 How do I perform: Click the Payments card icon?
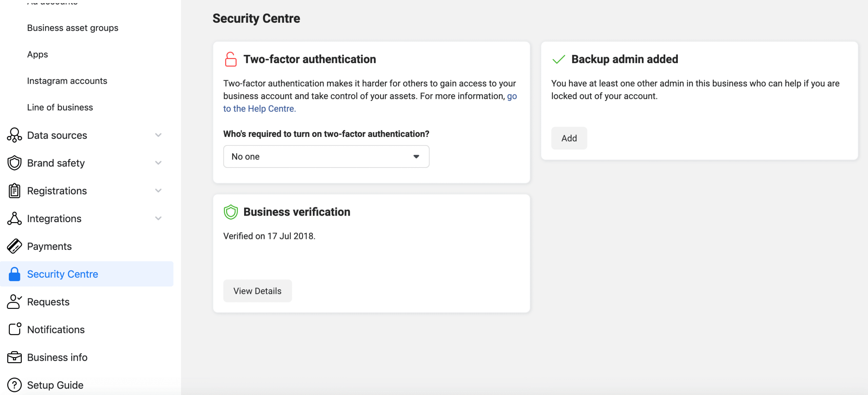14,246
